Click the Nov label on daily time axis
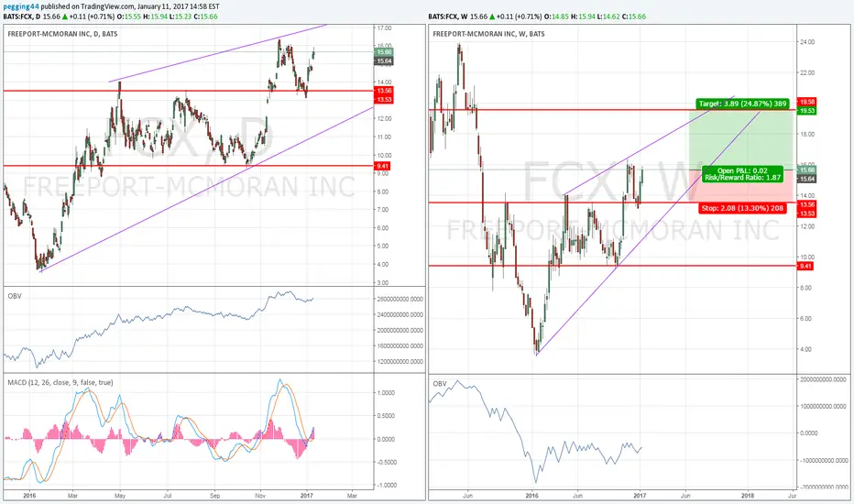Image resolution: width=854 pixels, height=504 pixels. click(x=260, y=495)
